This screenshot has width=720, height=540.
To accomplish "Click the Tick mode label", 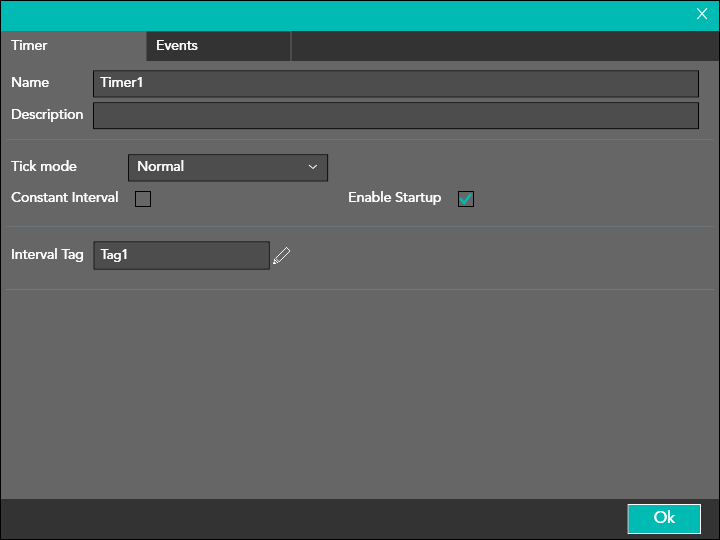I will tap(44, 167).
